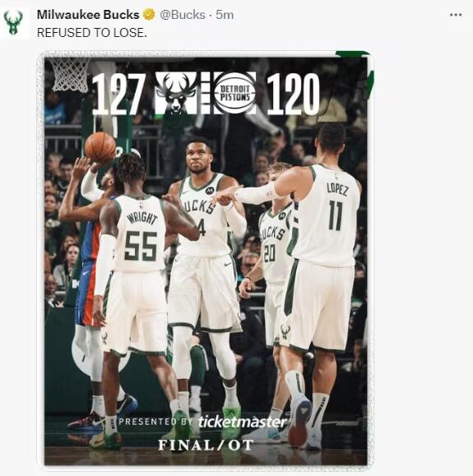Screen dimensions: 473x476
Task: Click the gold verified badge
Action: tap(149, 15)
